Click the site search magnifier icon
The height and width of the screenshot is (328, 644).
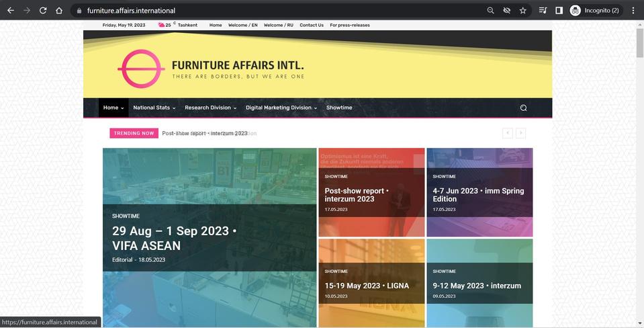point(523,108)
